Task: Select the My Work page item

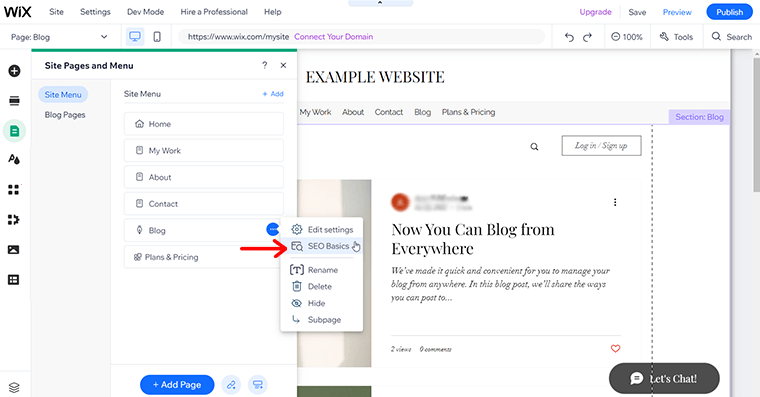Action: pyautogui.click(x=204, y=150)
